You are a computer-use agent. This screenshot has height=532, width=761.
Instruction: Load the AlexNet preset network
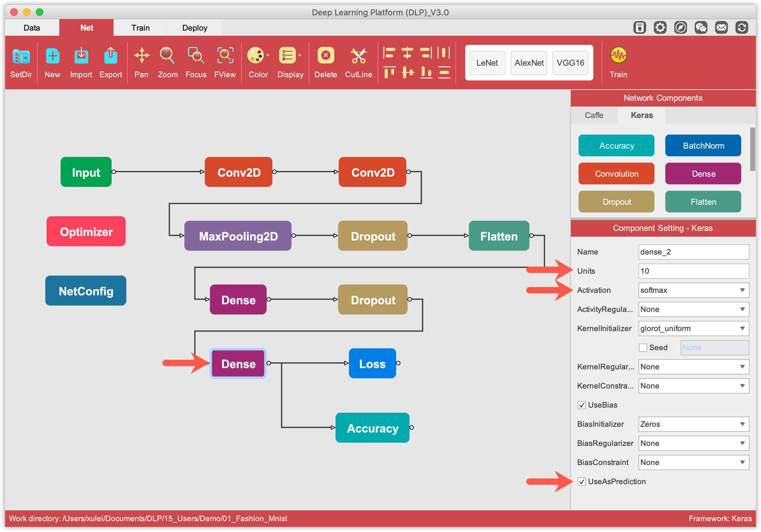[x=529, y=63]
